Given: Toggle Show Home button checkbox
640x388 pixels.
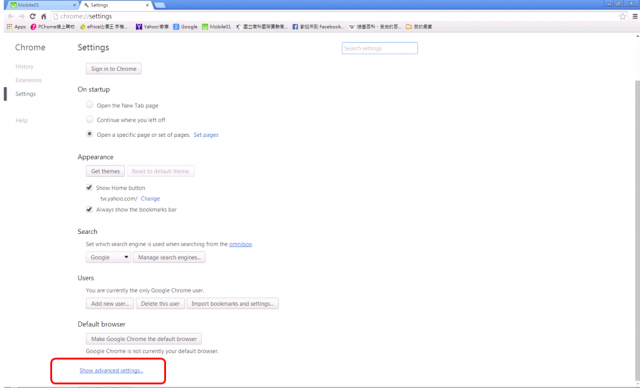Looking at the screenshot, I should 89,188.
